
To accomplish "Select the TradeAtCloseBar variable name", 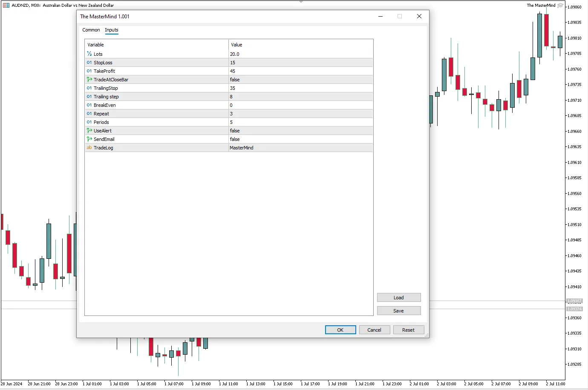I will pyautogui.click(x=111, y=80).
